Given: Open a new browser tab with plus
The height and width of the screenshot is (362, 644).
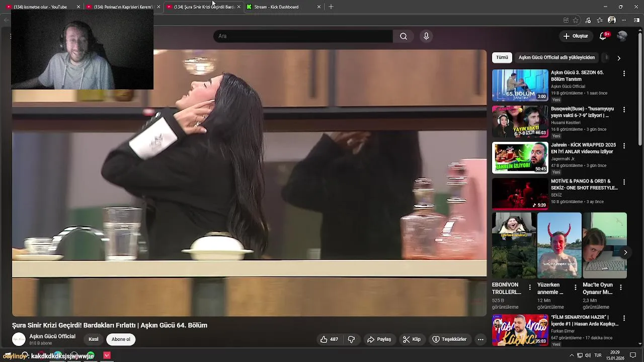Looking at the screenshot, I should click(x=331, y=7).
